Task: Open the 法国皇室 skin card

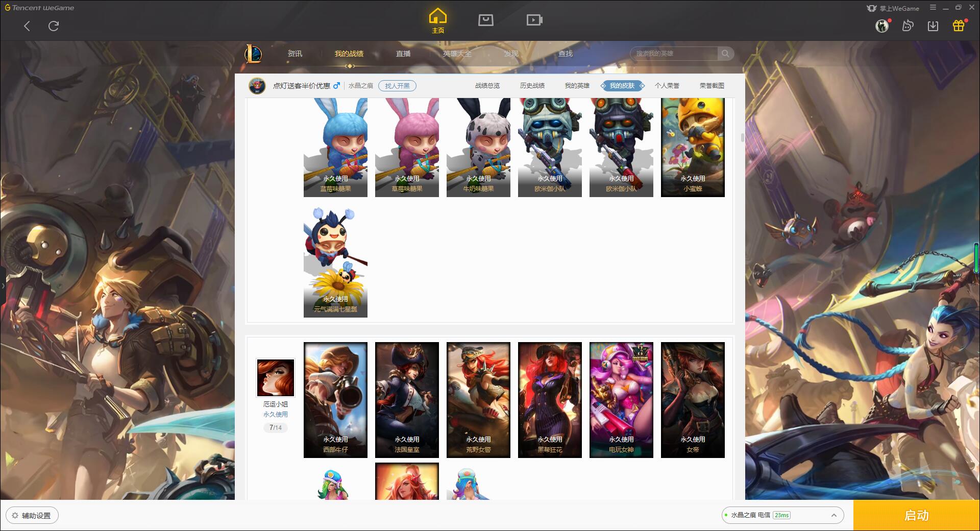Action: click(407, 400)
